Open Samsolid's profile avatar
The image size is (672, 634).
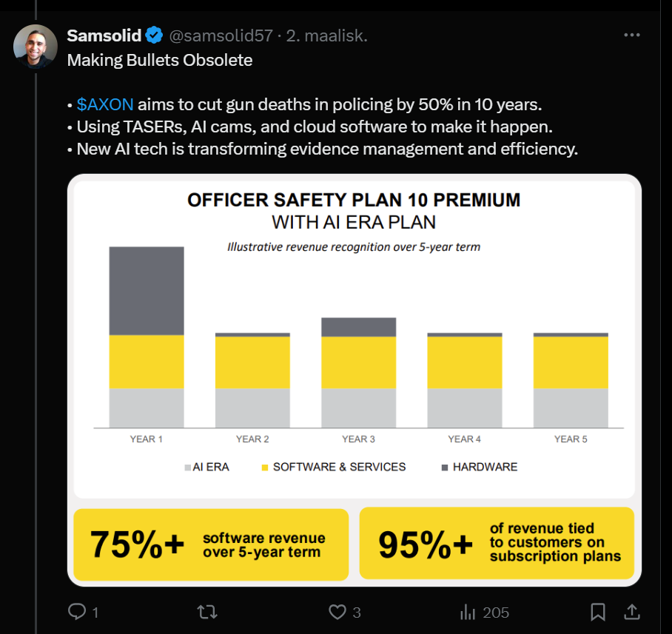[36, 46]
